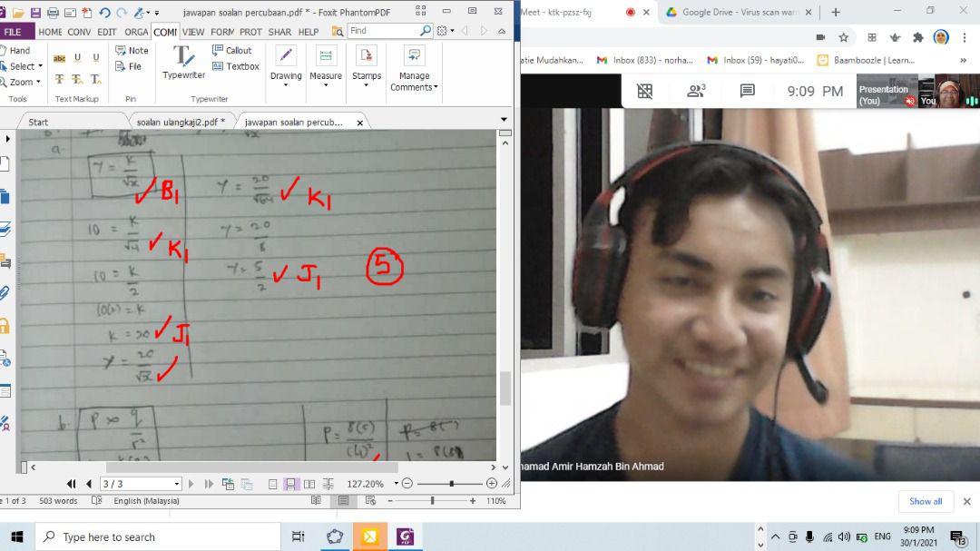
Task: Open the EDIT ribbon tab
Action: tap(107, 32)
